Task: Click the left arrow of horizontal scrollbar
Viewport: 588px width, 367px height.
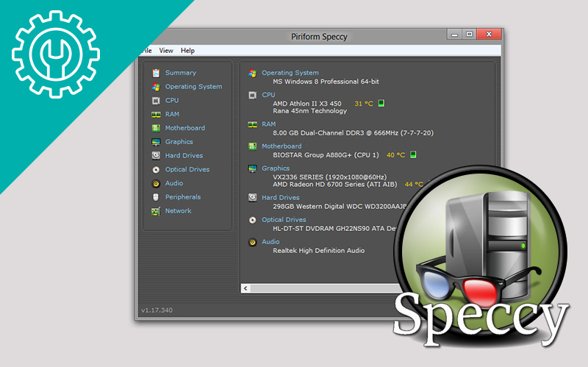Action: 245,288
